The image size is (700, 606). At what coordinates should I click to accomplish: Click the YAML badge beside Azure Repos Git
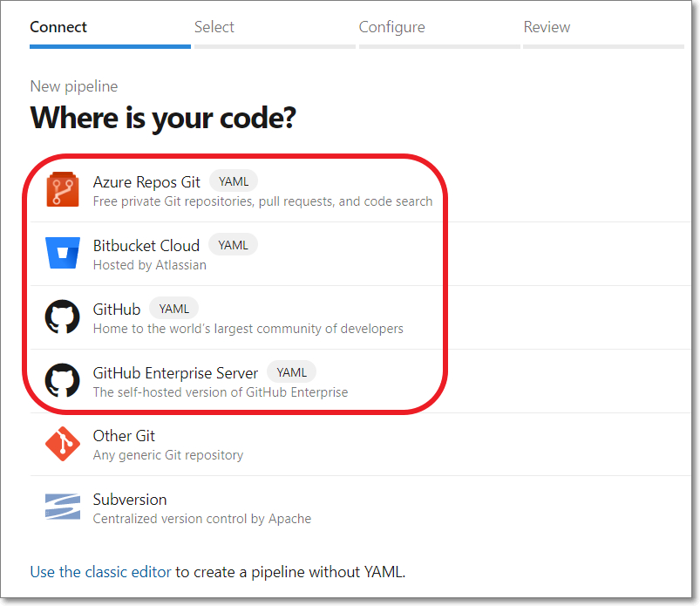[x=234, y=181]
